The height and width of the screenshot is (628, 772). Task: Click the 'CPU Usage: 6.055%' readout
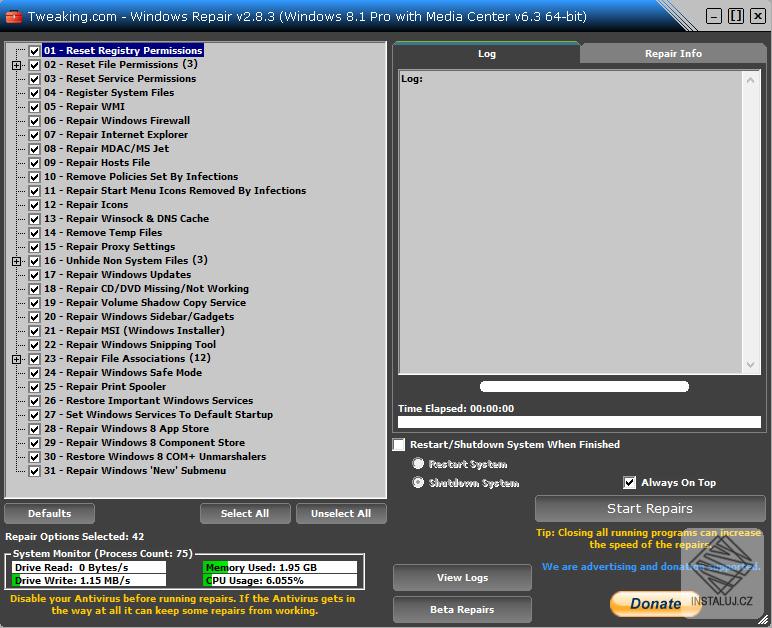coord(280,581)
